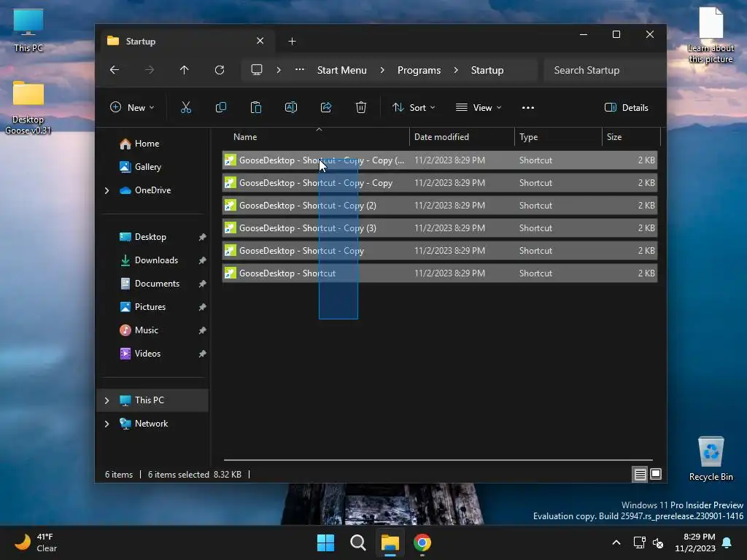
Task: Open the Sort dropdown menu
Action: pyautogui.click(x=414, y=108)
